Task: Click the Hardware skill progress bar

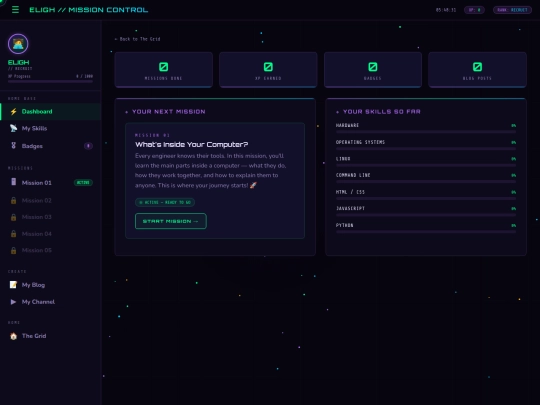Action: 426,132
